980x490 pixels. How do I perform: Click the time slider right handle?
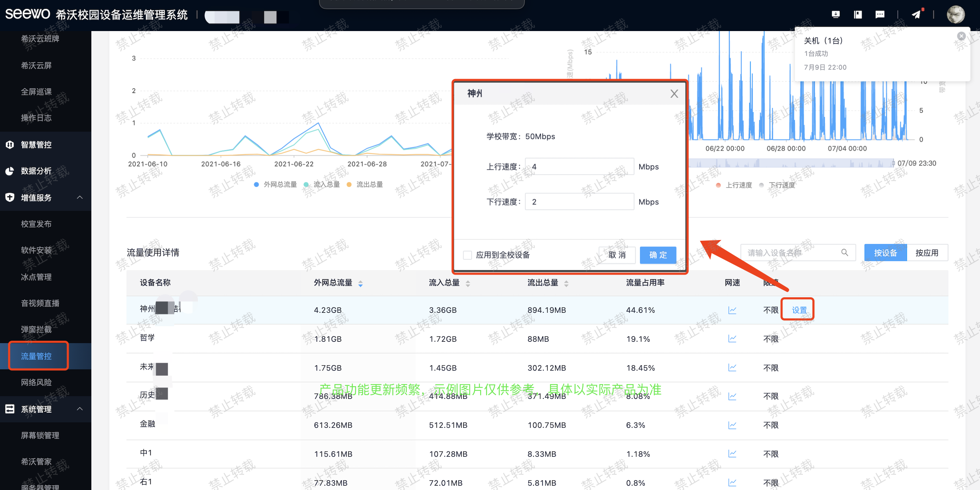(893, 163)
